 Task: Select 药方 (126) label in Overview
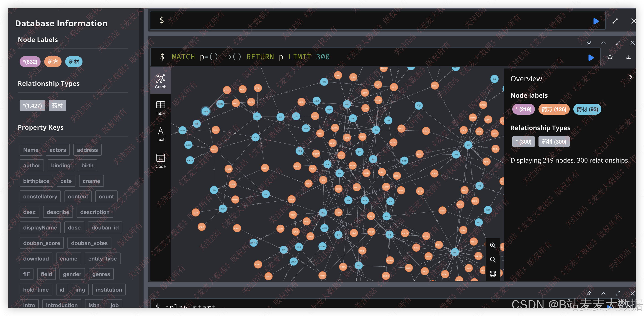click(554, 109)
